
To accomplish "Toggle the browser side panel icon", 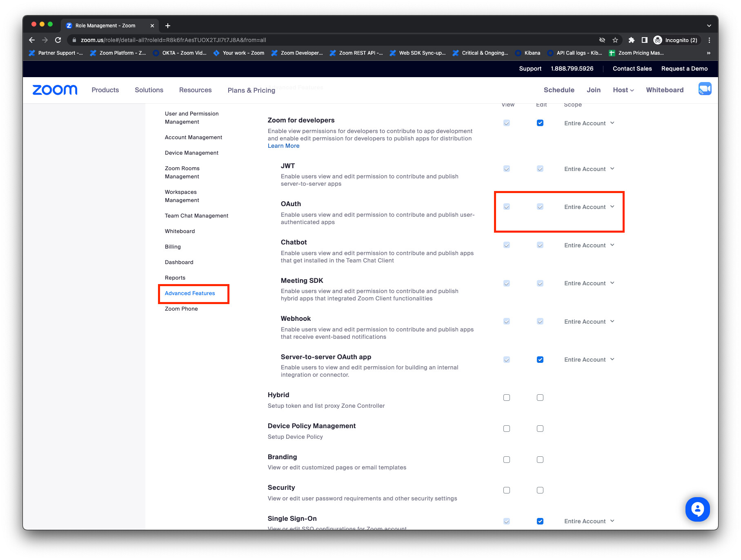I will (644, 40).
